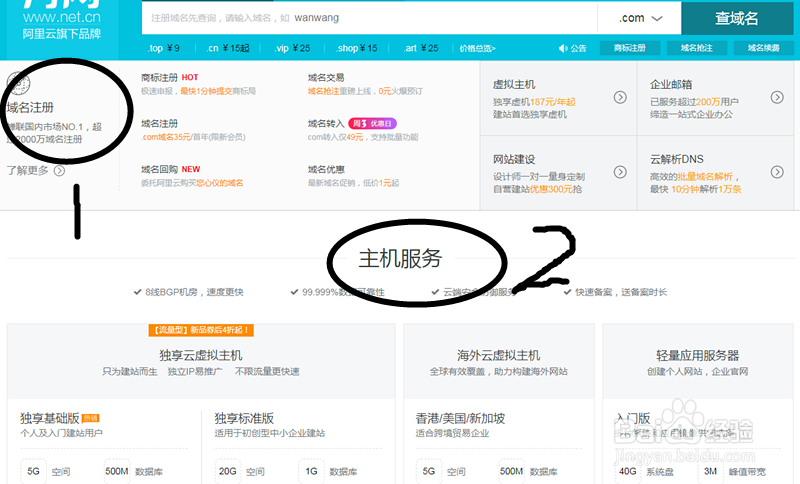Open the 价格总览 price overview link
The height and width of the screenshot is (484, 800).
[x=477, y=48]
